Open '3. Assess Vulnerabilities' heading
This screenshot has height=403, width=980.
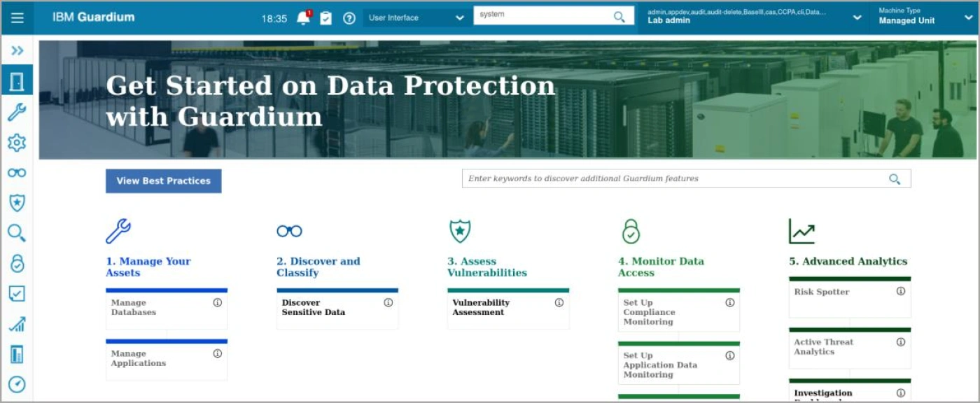point(487,267)
